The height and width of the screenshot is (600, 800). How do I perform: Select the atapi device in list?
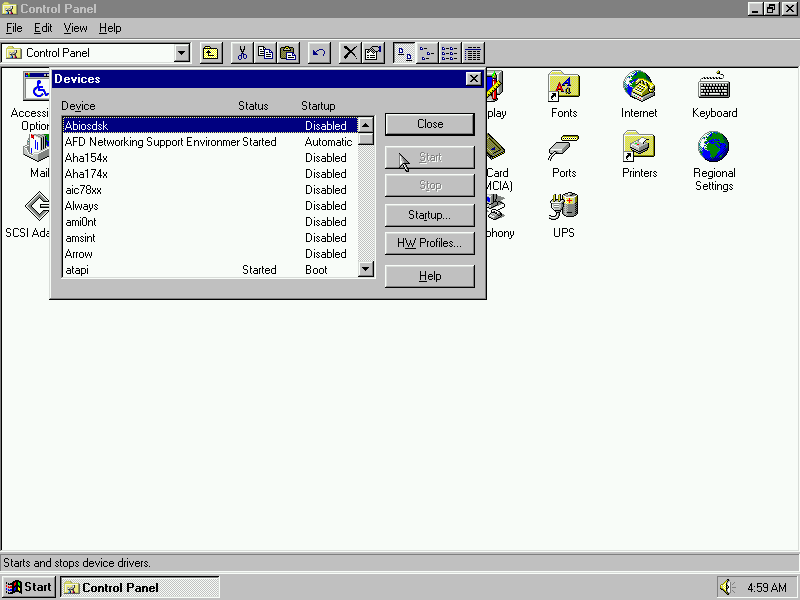(x=78, y=270)
